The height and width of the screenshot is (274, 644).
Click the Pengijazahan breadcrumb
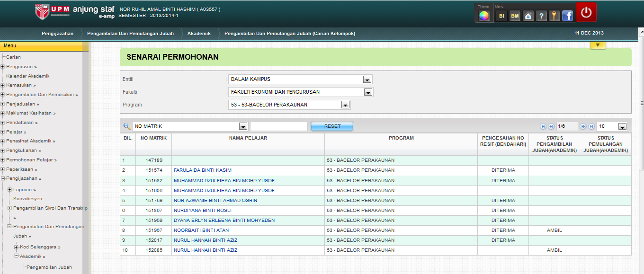[x=57, y=34]
